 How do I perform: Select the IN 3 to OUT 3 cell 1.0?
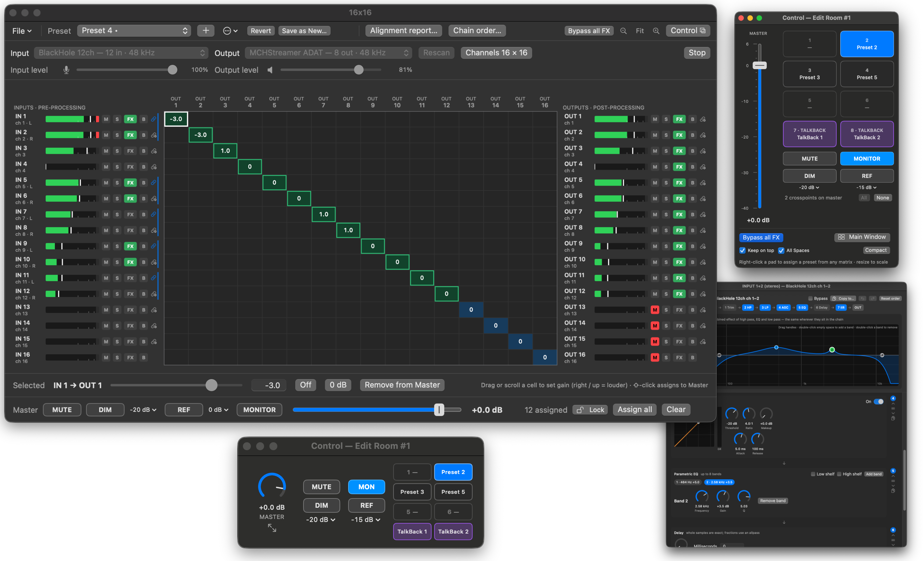[225, 151]
